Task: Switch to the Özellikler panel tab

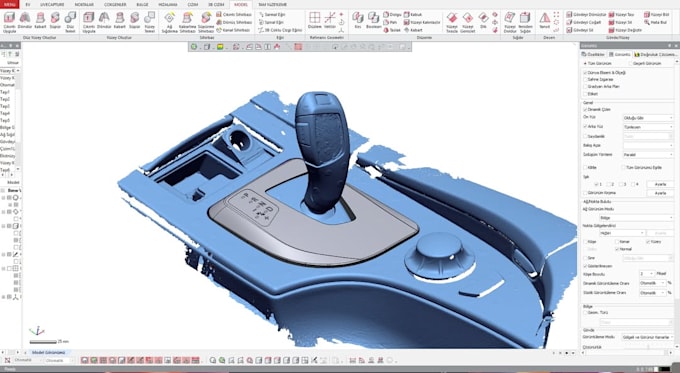Action: coord(593,55)
